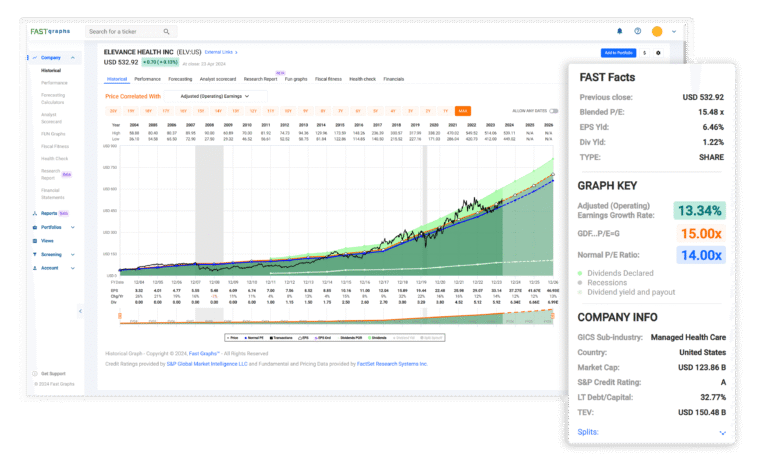Click the Reports sidebar icon
768x457 pixels.
point(35,214)
